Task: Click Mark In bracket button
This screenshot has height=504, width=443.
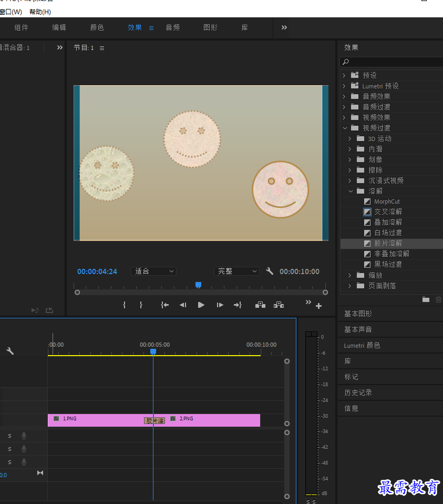Action: (124, 305)
